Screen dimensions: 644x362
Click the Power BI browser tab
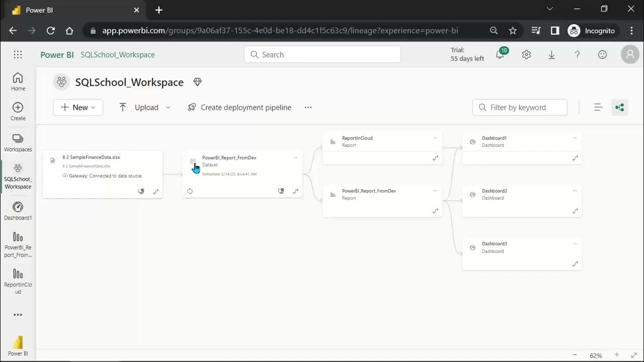(x=74, y=10)
